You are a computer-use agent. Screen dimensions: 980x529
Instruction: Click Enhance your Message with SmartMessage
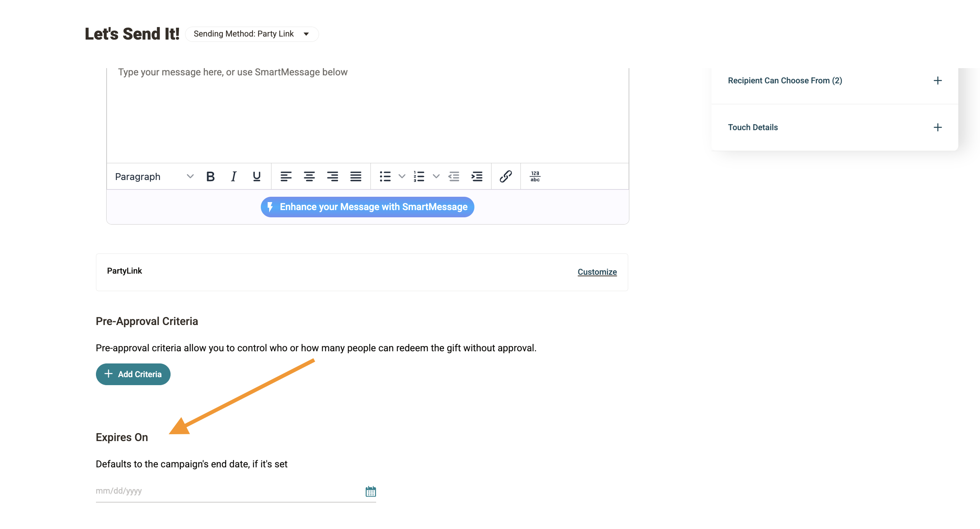point(367,207)
